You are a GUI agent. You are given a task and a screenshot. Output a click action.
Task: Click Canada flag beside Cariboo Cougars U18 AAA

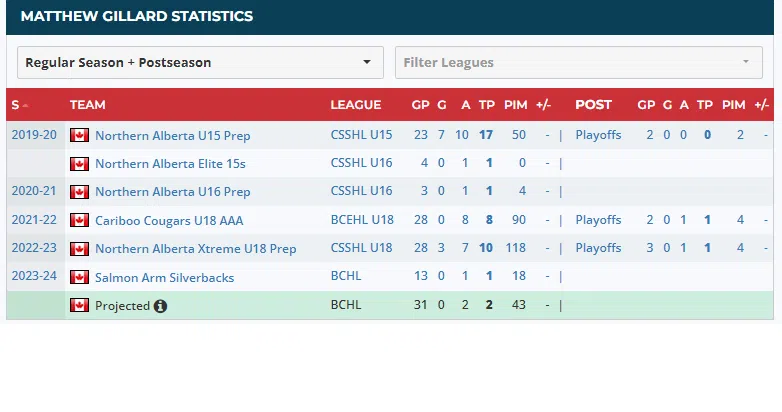pos(79,220)
